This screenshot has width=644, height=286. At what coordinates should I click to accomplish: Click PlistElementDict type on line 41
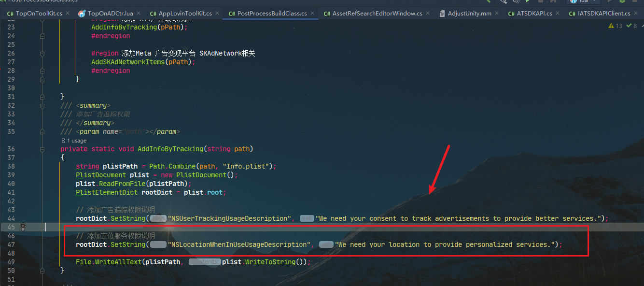(107, 192)
